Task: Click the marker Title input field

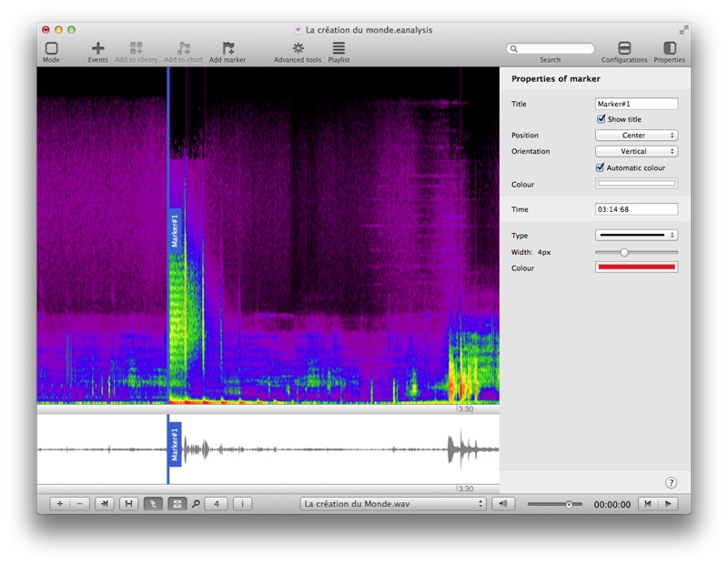Action: pos(636,104)
